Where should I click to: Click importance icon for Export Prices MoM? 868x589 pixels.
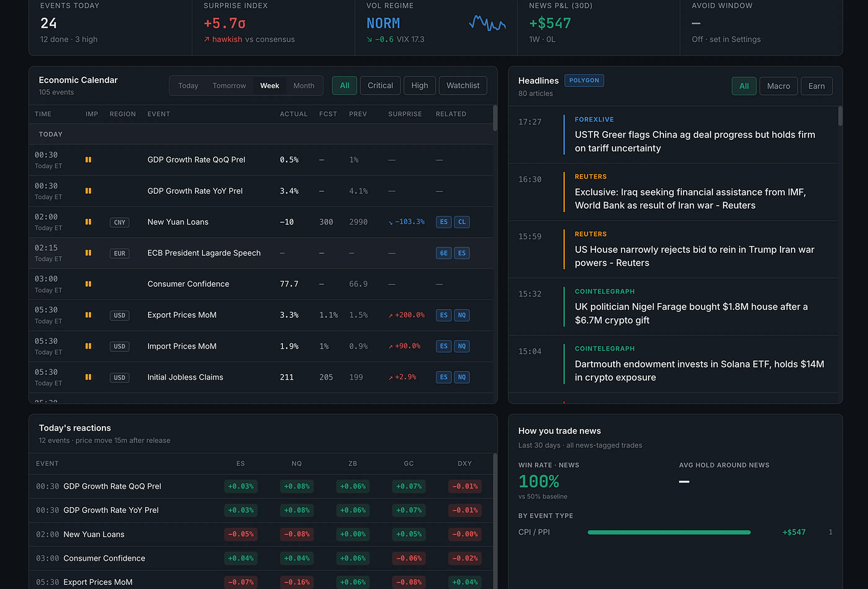[88, 315]
